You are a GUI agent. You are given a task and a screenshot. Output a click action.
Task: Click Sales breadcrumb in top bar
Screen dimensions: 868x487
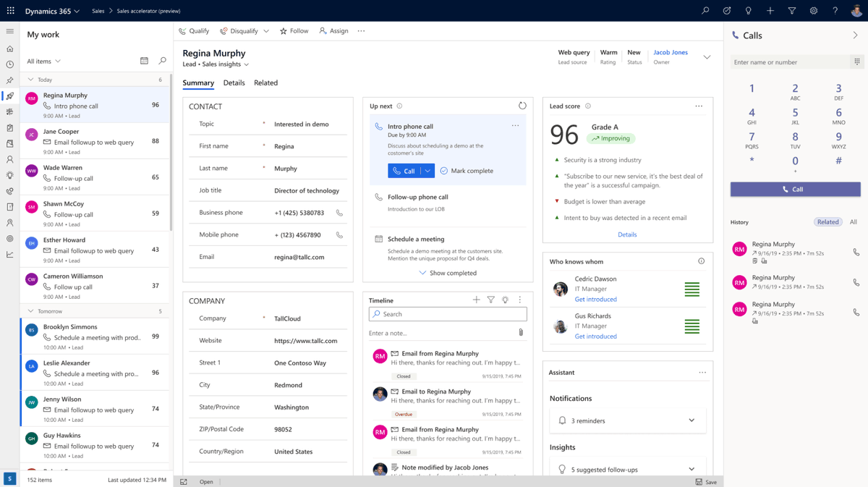98,11
